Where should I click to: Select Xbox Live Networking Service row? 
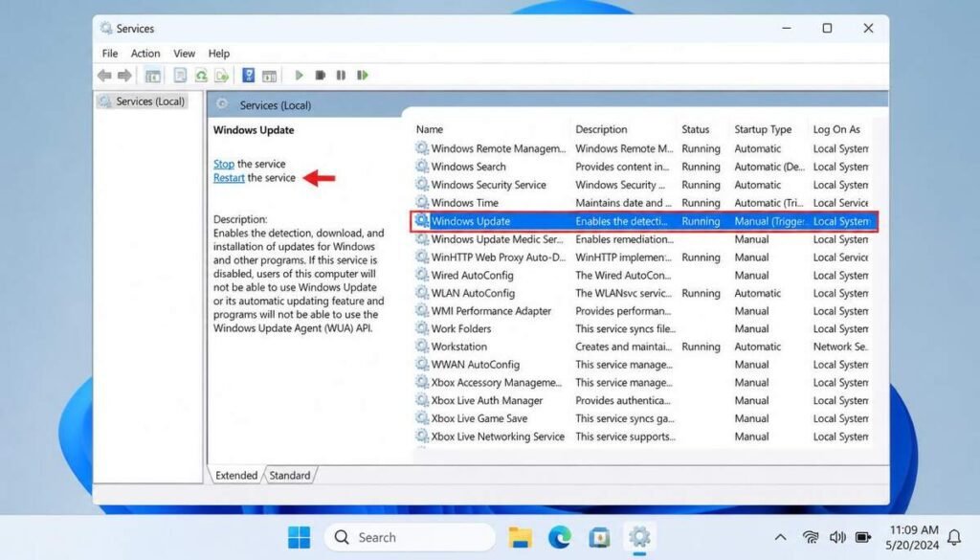pos(642,437)
